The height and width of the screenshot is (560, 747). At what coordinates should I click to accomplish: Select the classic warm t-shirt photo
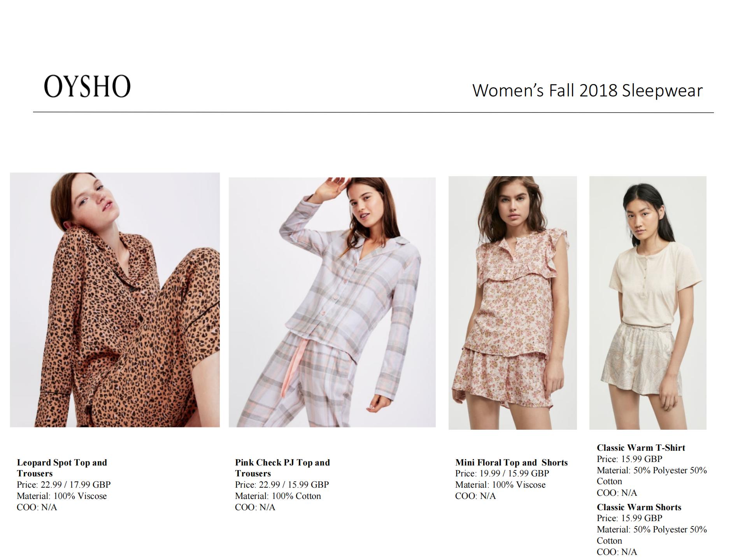[x=648, y=303]
